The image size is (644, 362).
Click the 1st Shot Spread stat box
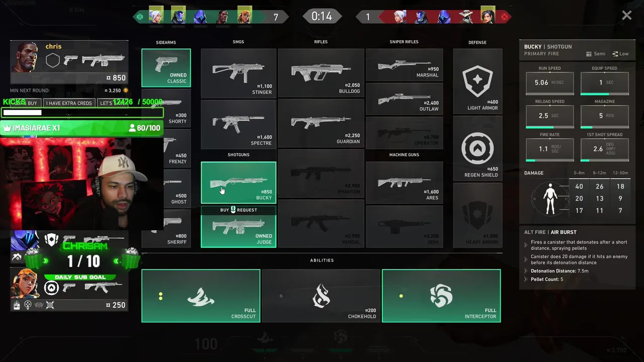coord(605,150)
